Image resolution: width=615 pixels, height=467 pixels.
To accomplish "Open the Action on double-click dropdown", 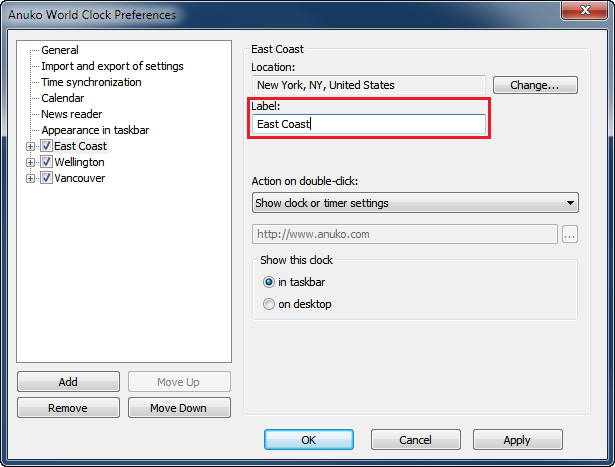I will [416, 203].
